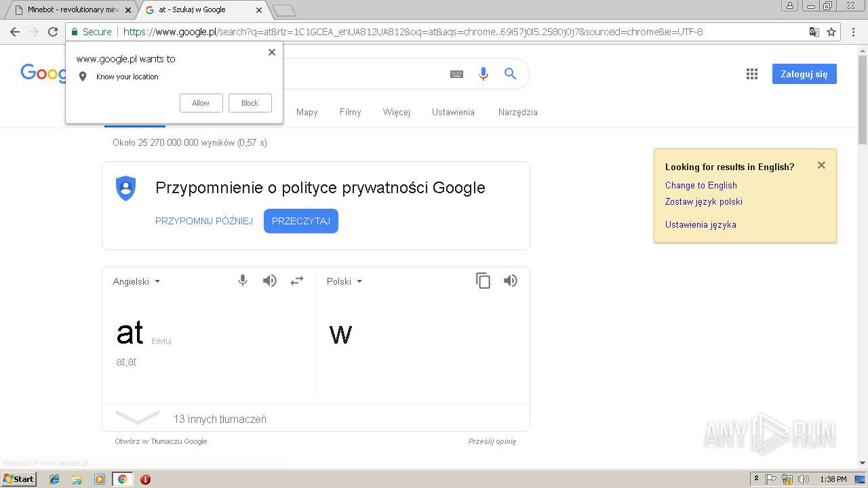
Task: Click PRZYPOMNIJ PÓŹNIEJ
Action: [x=204, y=221]
